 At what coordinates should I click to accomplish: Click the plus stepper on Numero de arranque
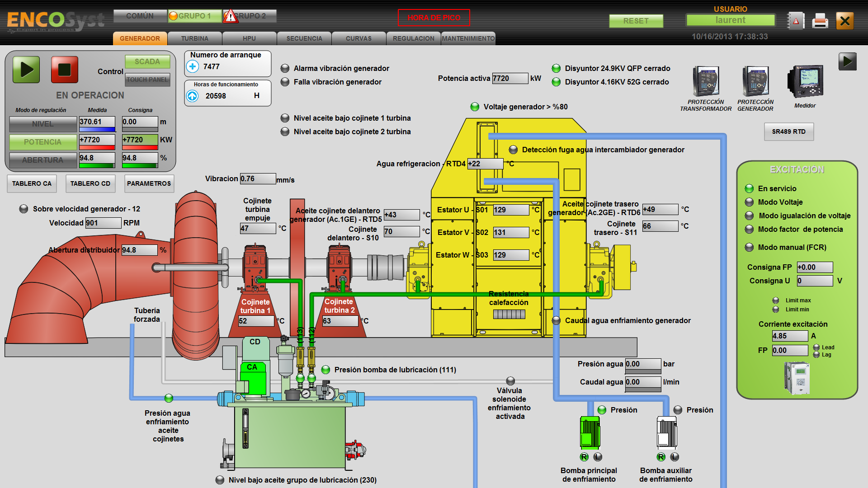[193, 66]
